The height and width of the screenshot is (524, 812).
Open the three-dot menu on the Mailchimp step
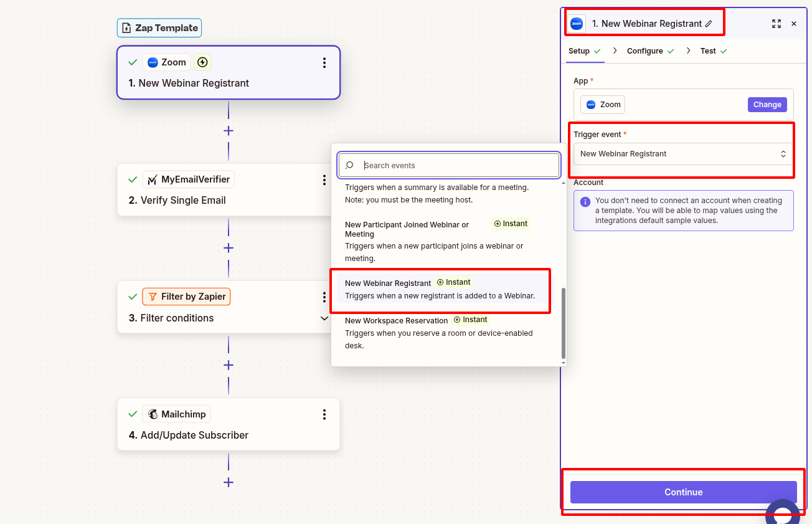[324, 414]
